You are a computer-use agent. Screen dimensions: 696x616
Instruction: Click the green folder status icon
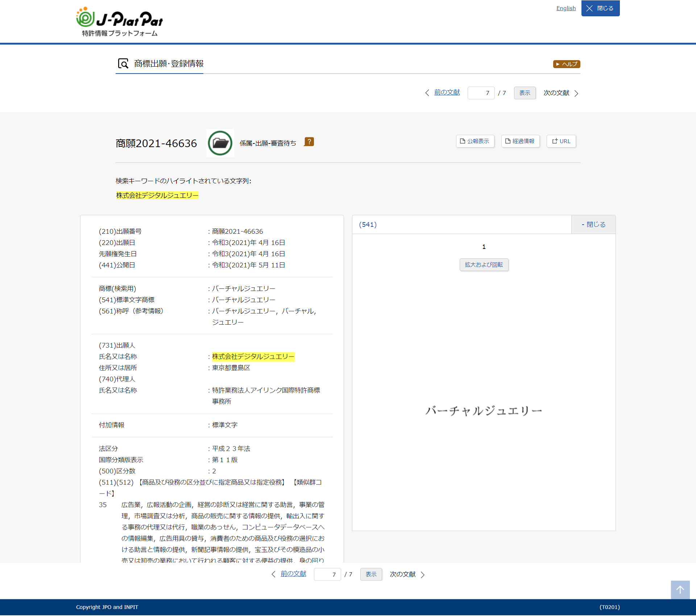tap(220, 143)
